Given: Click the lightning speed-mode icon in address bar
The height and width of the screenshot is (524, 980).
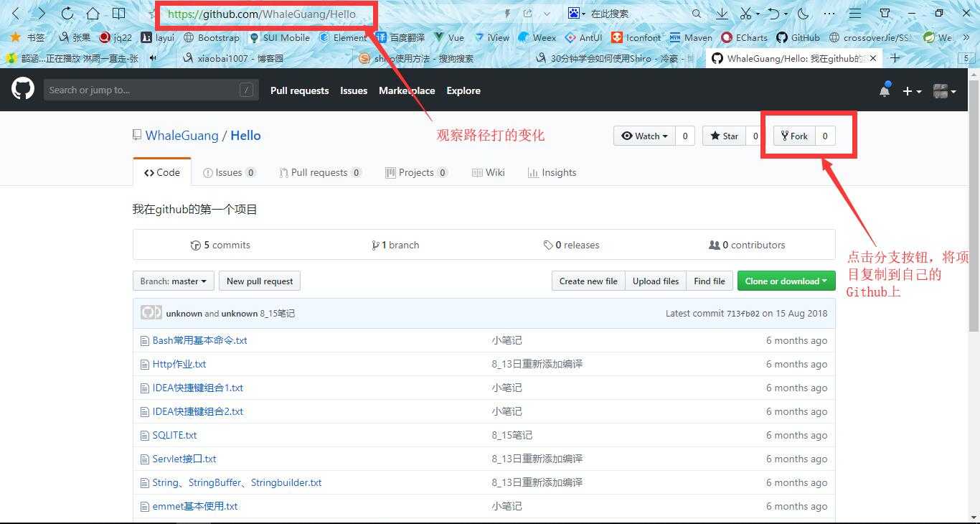Looking at the screenshot, I should click(508, 14).
